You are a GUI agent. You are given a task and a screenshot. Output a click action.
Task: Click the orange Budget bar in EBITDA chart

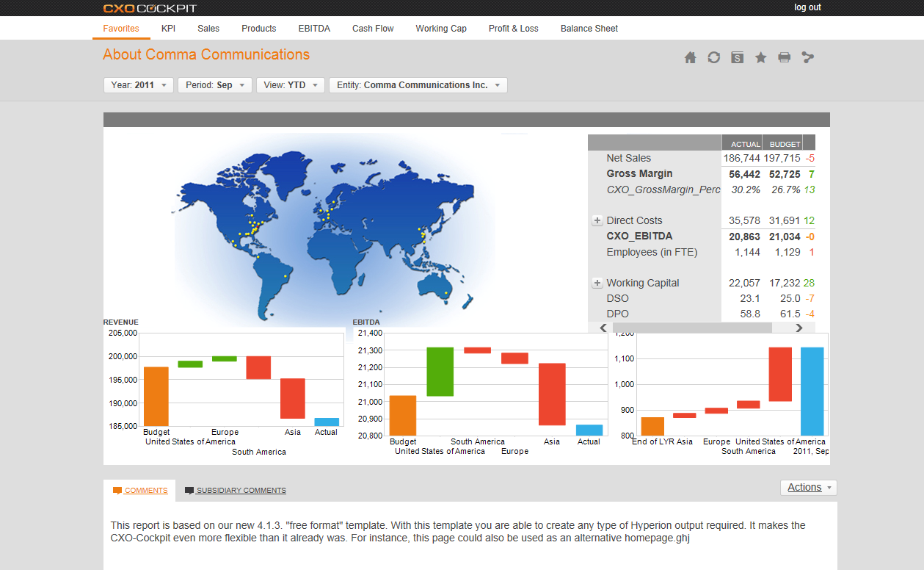coord(403,416)
